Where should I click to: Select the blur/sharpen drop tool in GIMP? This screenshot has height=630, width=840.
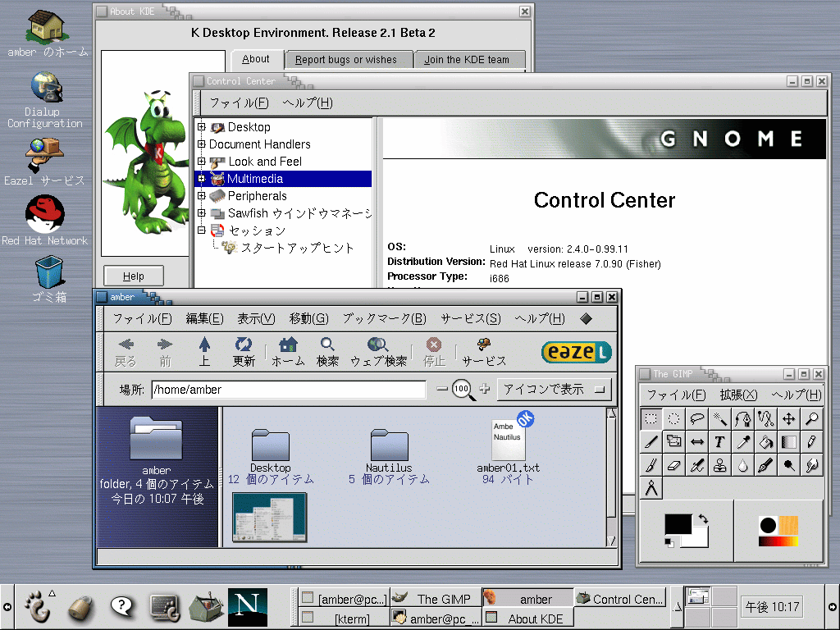(743, 465)
